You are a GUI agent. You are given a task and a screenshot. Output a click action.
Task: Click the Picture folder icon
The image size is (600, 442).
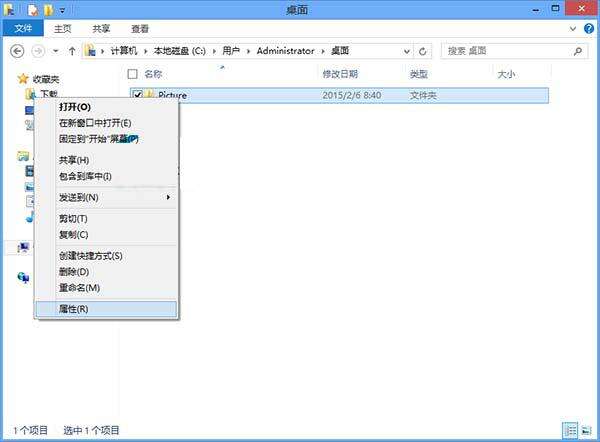coord(150,94)
